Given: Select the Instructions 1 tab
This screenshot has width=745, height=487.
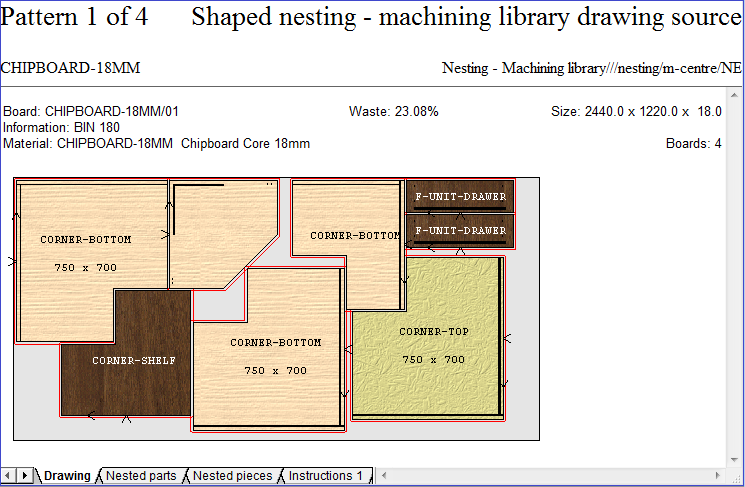Looking at the screenshot, I should pyautogui.click(x=325, y=476).
